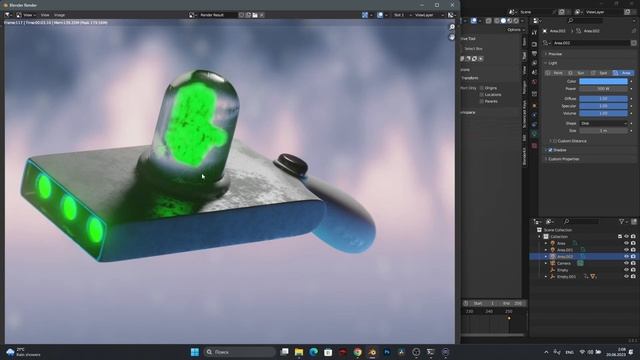Image resolution: width=640 pixels, height=360 pixels.
Task: Click the zoom icon in render view
Action: click(x=452, y=27)
